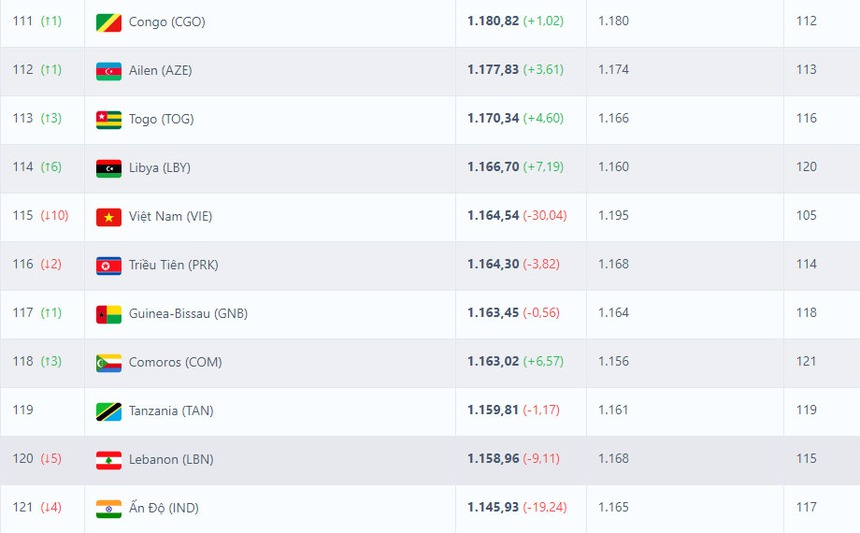Click the North Korea flag icon
The width and height of the screenshot is (860, 533).
point(108,265)
